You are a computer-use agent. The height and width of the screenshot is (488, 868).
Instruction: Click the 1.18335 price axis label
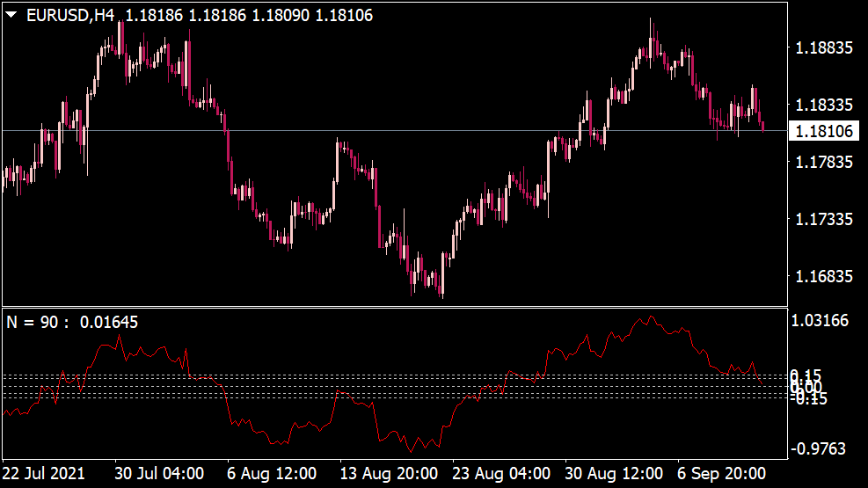(x=824, y=106)
